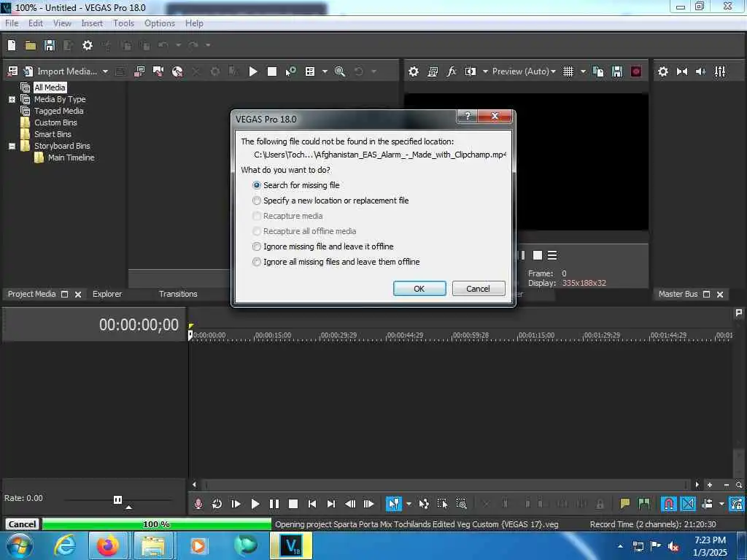Viewport: 747px width, 560px height.
Task: Open Master Bus audio properties gear
Action: click(x=663, y=71)
